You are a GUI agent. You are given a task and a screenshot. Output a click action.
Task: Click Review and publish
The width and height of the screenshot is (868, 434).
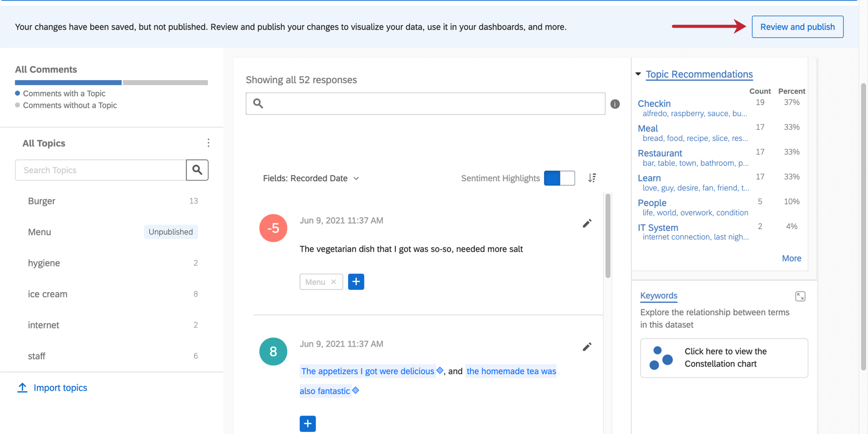(x=798, y=27)
